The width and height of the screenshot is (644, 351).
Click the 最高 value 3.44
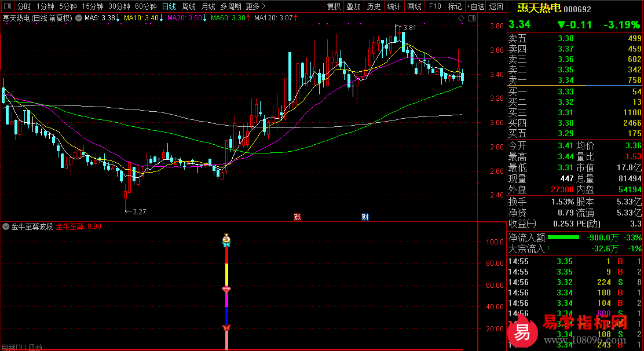pos(565,157)
